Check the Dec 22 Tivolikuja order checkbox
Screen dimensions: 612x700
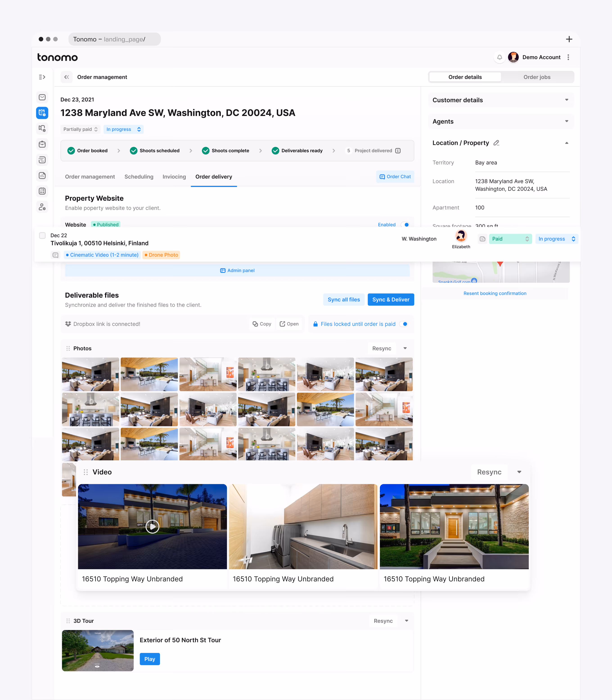point(42,236)
